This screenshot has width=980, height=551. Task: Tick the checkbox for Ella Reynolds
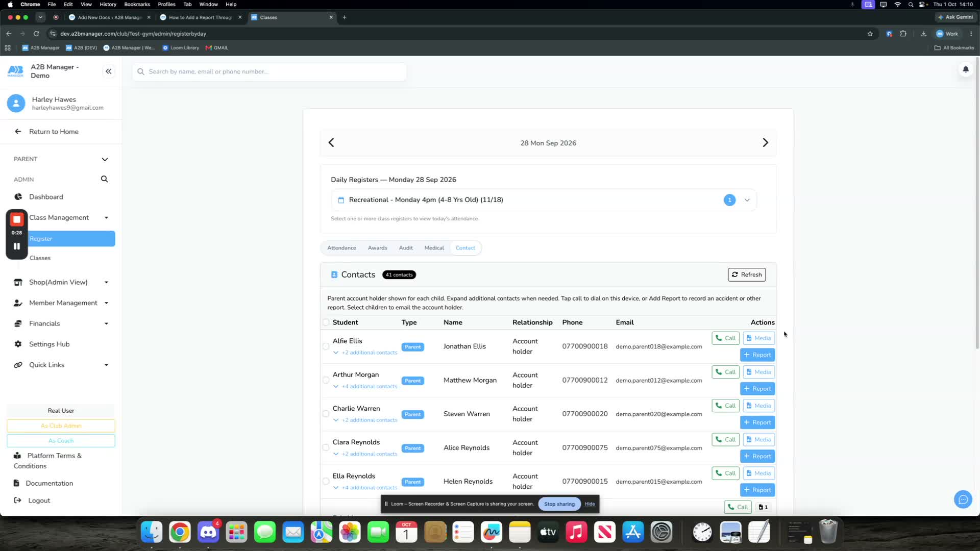tap(326, 481)
